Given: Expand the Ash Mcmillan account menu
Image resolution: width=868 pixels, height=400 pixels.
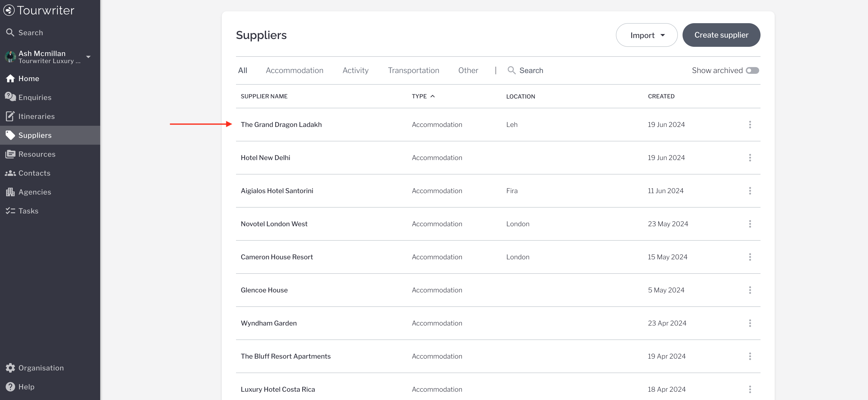Looking at the screenshot, I should click(x=88, y=57).
